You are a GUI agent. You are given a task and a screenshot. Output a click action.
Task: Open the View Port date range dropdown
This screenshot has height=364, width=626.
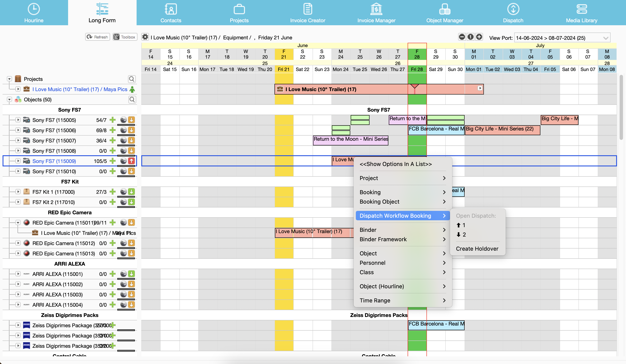[605, 38]
